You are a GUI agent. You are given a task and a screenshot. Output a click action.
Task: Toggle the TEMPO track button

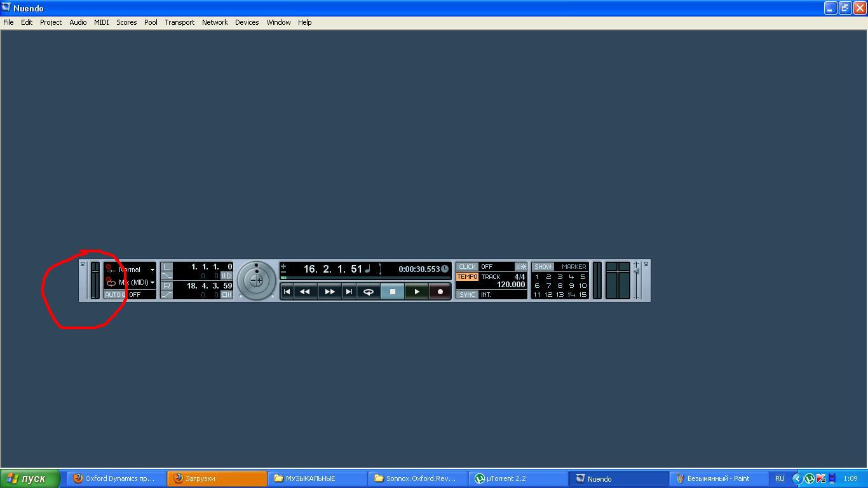pyautogui.click(x=467, y=277)
